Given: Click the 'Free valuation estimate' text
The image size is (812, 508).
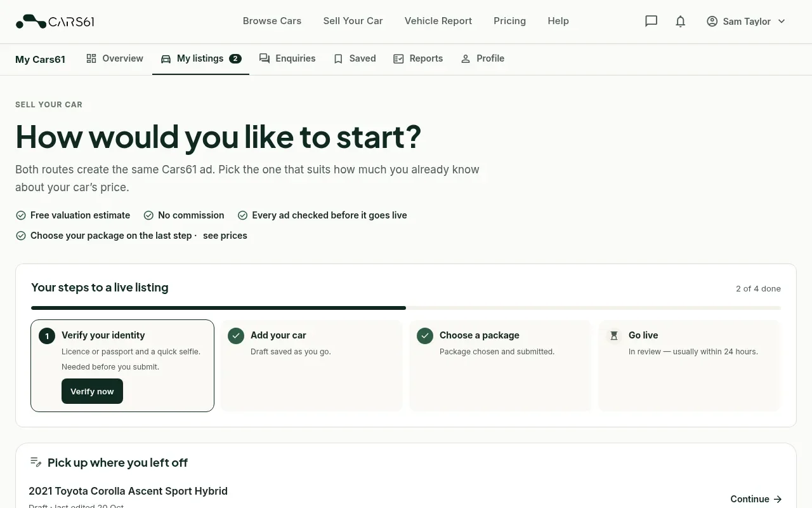Looking at the screenshot, I should pos(81,215).
